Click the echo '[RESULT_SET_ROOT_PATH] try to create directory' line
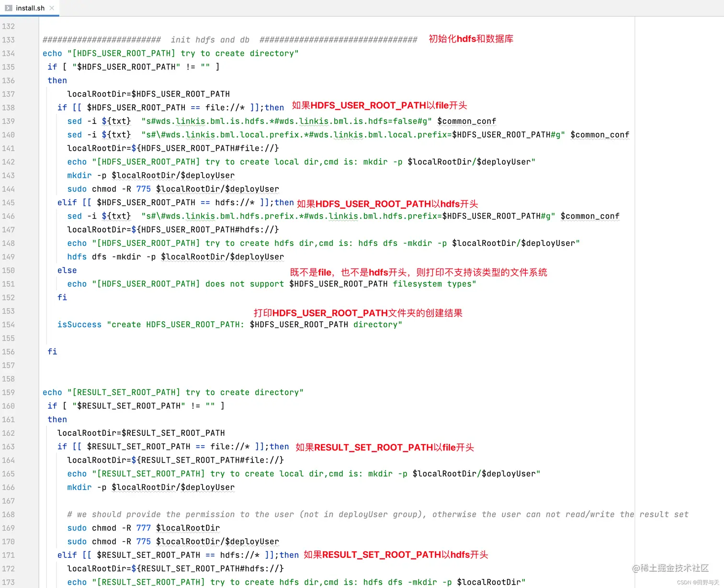The width and height of the screenshot is (724, 588). pyautogui.click(x=173, y=392)
